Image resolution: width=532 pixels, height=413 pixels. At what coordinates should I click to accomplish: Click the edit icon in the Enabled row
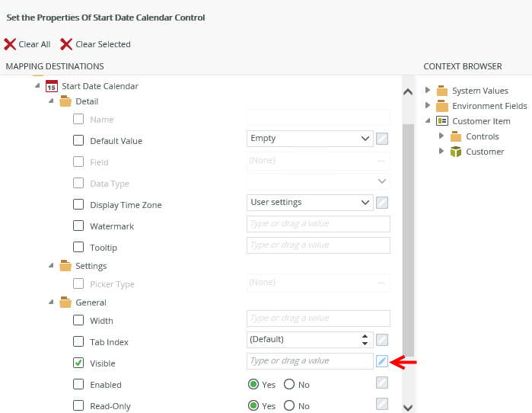coord(382,383)
